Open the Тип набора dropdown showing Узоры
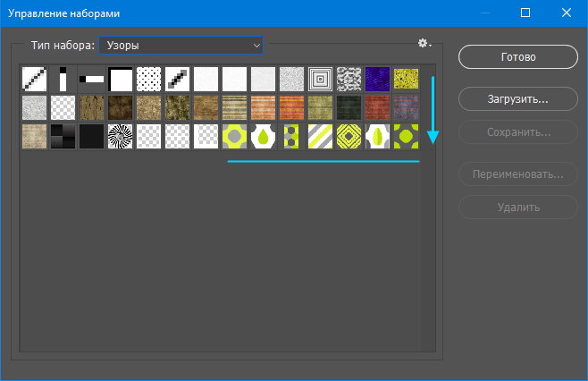The height and width of the screenshot is (381, 588). [181, 46]
